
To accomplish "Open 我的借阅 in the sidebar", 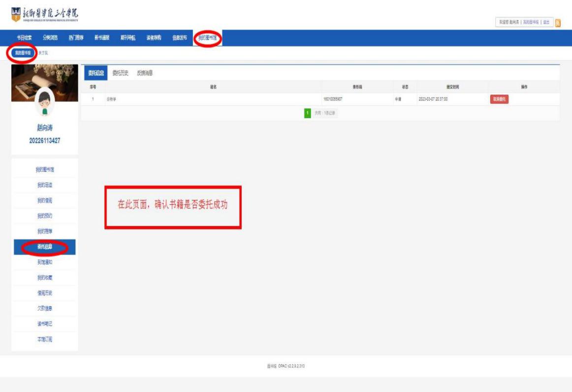I will pyautogui.click(x=45, y=200).
